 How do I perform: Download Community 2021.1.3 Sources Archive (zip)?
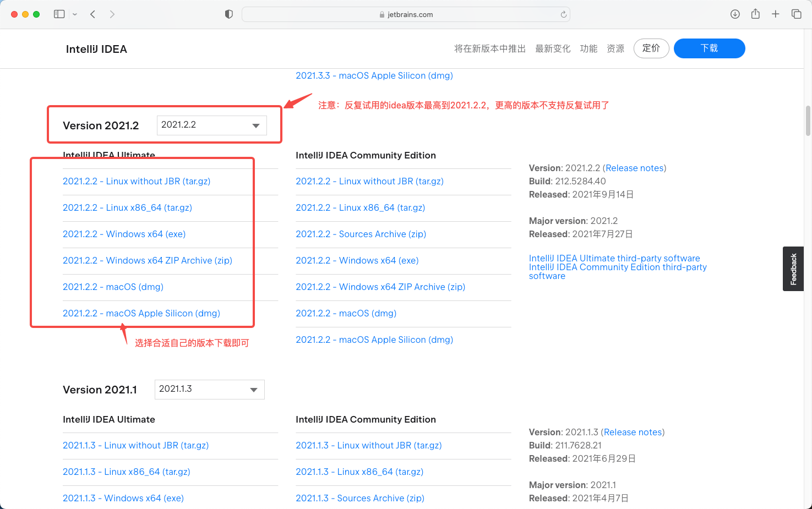[x=360, y=498]
